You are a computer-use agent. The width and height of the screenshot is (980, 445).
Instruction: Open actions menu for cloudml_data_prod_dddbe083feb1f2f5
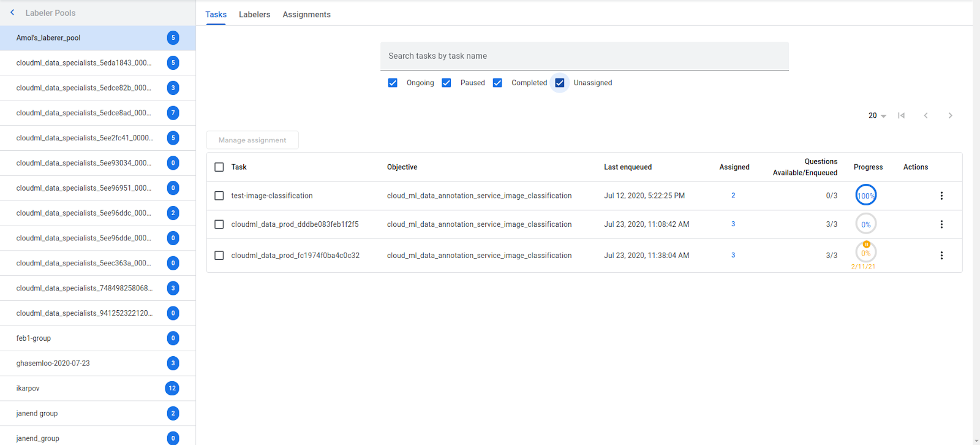tap(941, 224)
